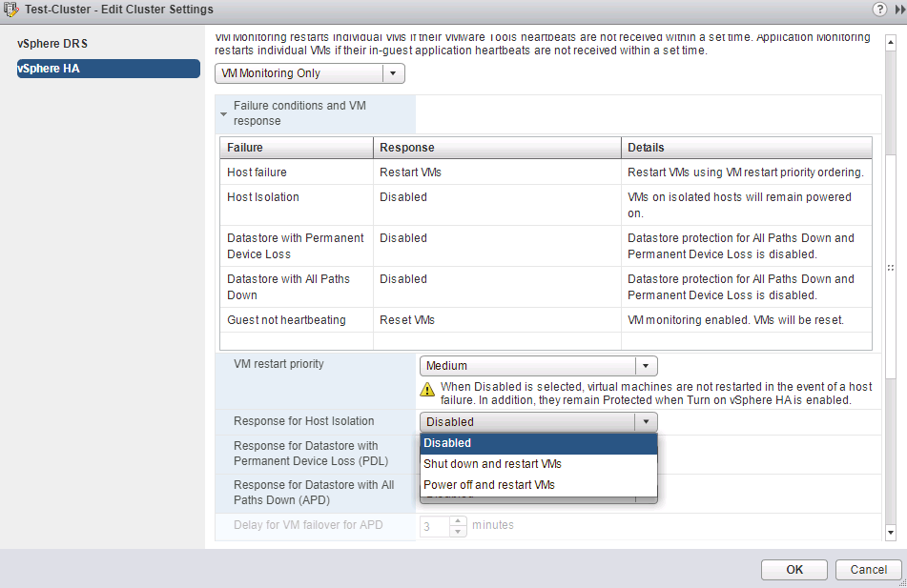Select vSphere DRS in the sidebar
Image resolution: width=907 pixels, height=588 pixels.
click(x=52, y=44)
